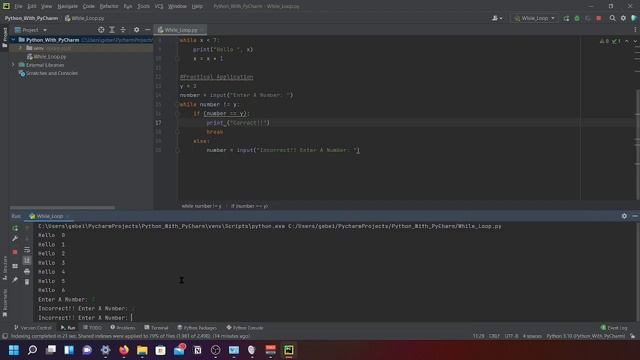
Task: Go to next highlighted error arrow
Action: [635, 41]
